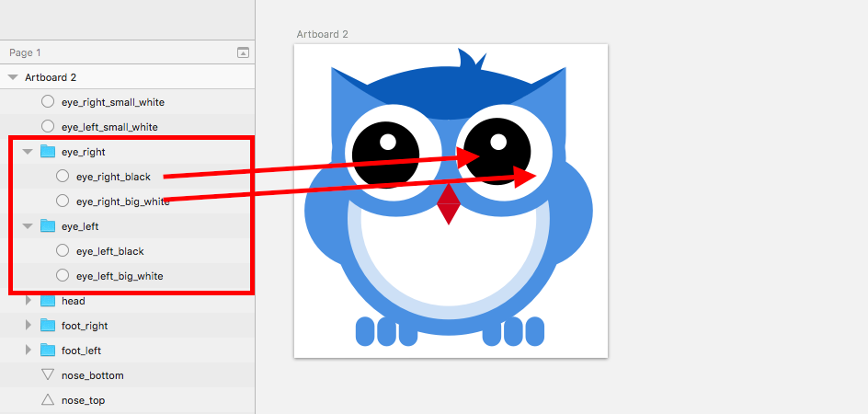Click the foot_left group folder icon
This screenshot has height=414, width=868.
point(48,351)
